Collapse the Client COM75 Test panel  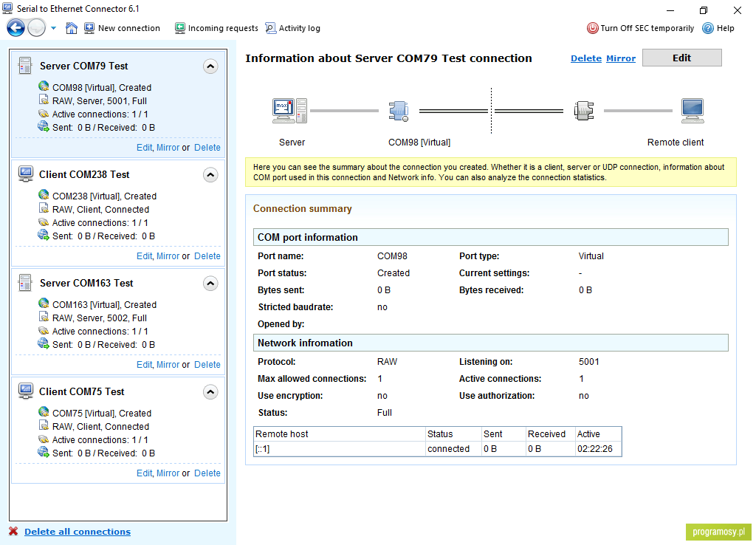click(210, 391)
